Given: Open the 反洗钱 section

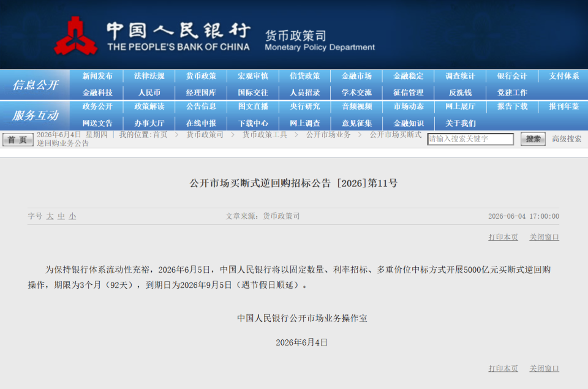Looking at the screenshot, I should coord(460,93).
